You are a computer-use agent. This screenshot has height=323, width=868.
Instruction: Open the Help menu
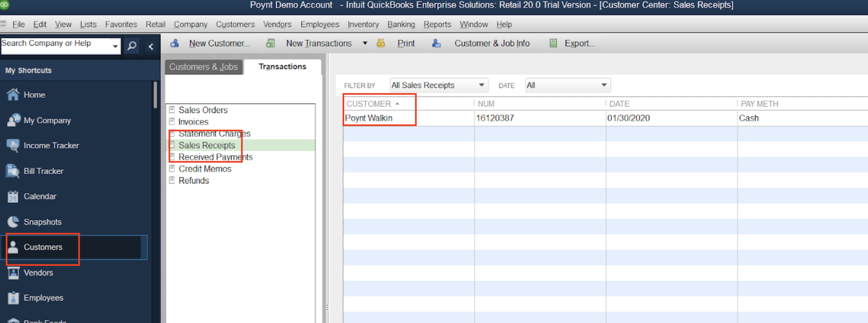(x=504, y=24)
